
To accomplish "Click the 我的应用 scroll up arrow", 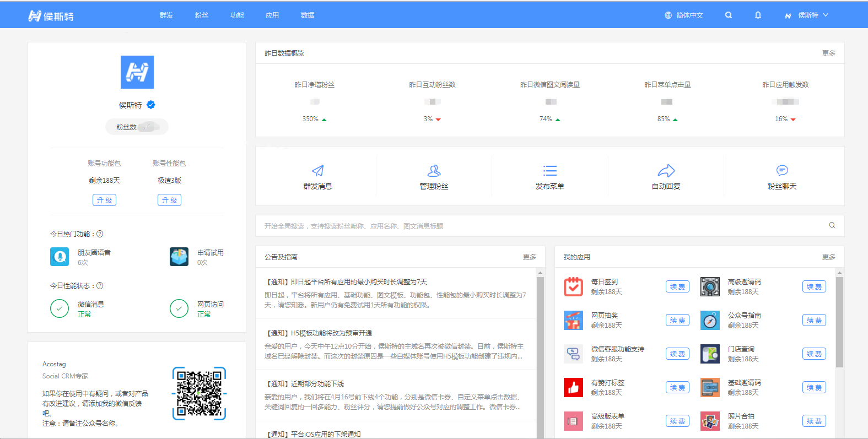I will pos(839,273).
